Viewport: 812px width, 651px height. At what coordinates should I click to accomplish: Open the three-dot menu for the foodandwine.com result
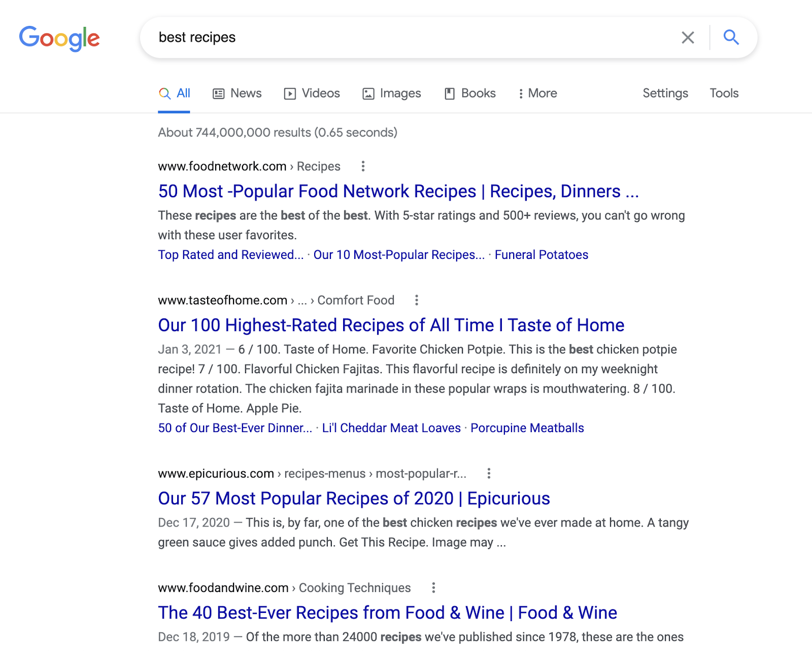[x=433, y=588]
